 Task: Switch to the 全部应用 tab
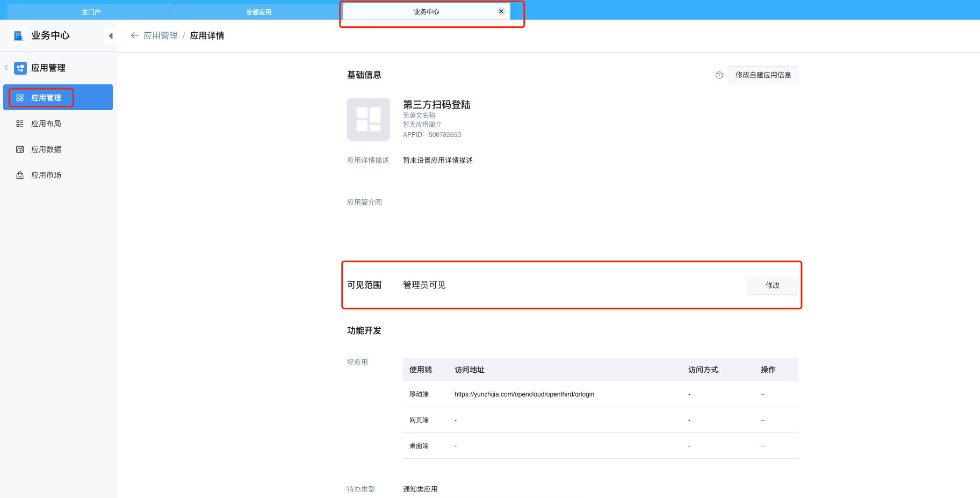click(258, 12)
